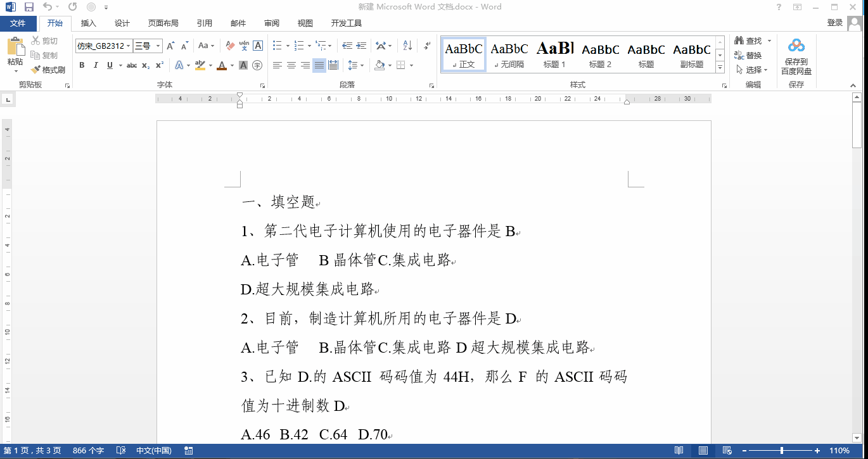Toggle Bold formatting

click(x=82, y=65)
